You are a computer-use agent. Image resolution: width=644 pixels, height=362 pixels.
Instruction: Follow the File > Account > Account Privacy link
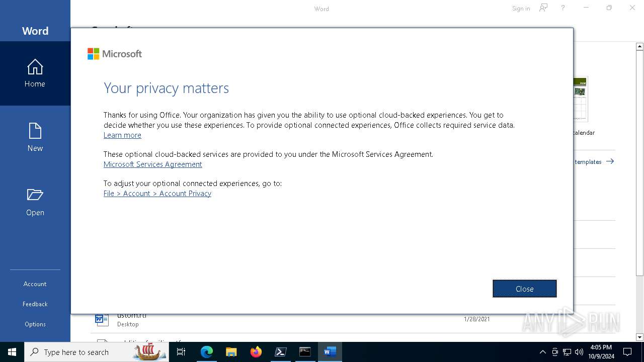point(157,194)
